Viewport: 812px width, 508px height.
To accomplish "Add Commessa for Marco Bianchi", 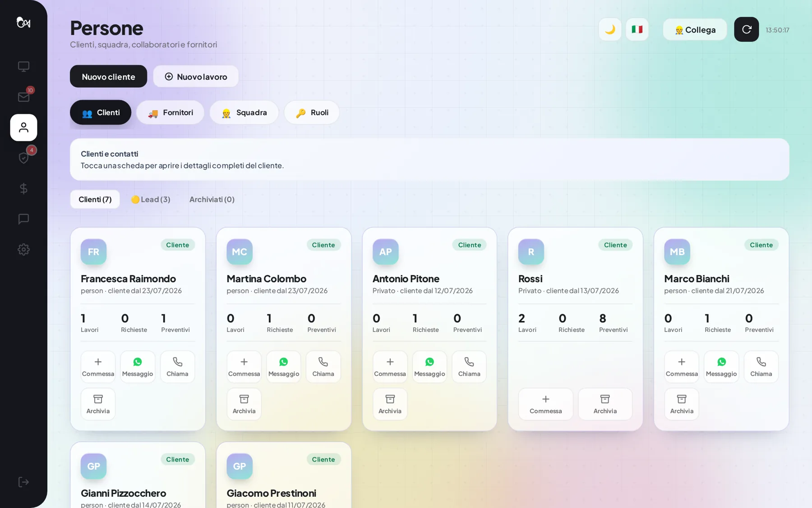I will (x=682, y=367).
